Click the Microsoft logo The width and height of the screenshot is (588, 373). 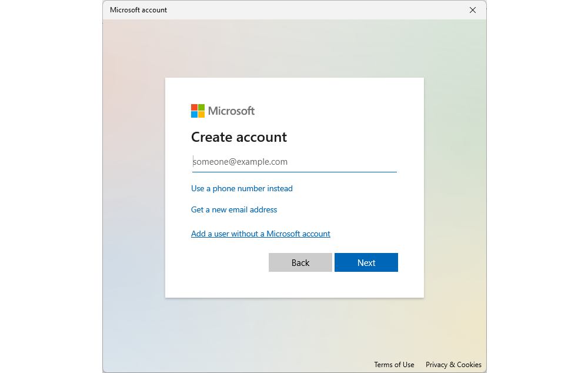click(223, 111)
